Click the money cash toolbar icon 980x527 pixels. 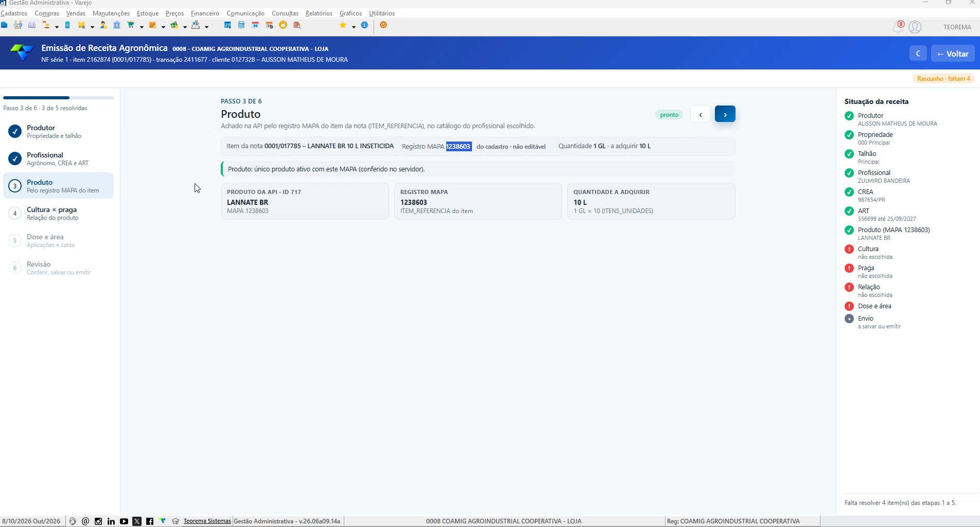(x=174, y=25)
